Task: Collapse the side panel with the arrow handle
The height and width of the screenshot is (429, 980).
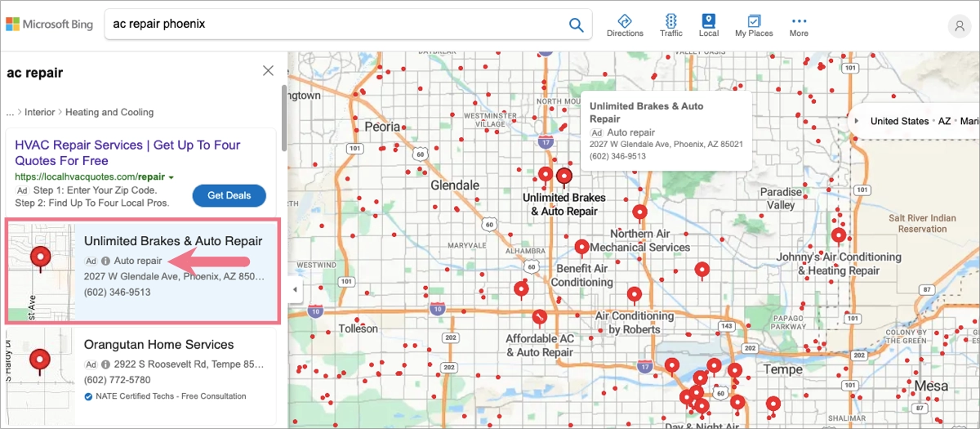Action: (x=295, y=290)
